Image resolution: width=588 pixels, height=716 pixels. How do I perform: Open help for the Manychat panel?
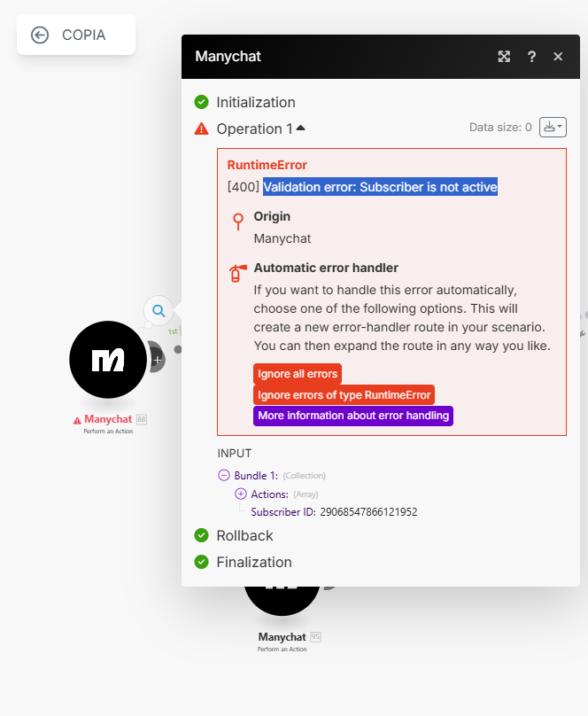[531, 57]
